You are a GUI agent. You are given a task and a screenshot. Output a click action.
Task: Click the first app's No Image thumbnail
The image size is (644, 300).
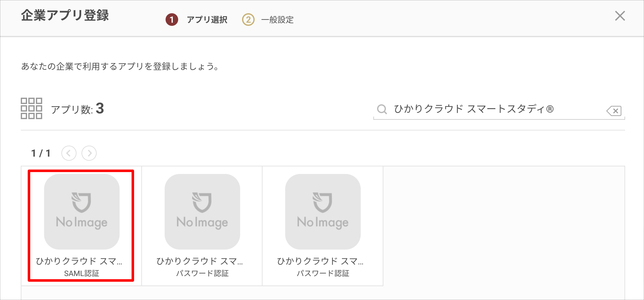point(82,212)
